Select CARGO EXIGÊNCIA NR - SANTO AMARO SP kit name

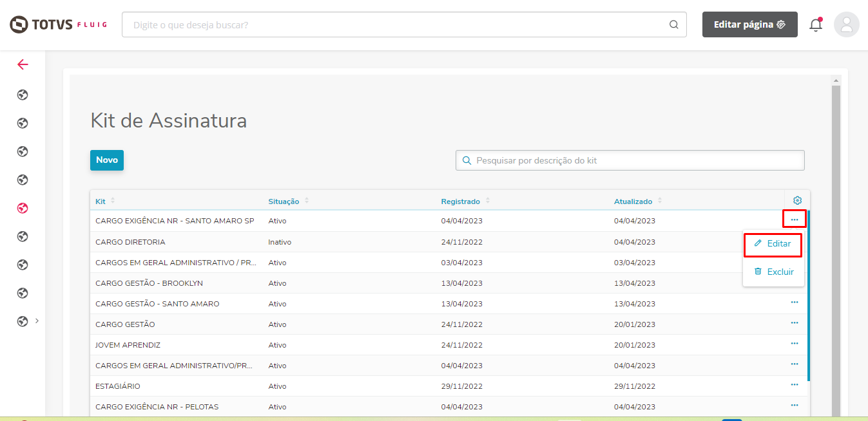pos(175,221)
